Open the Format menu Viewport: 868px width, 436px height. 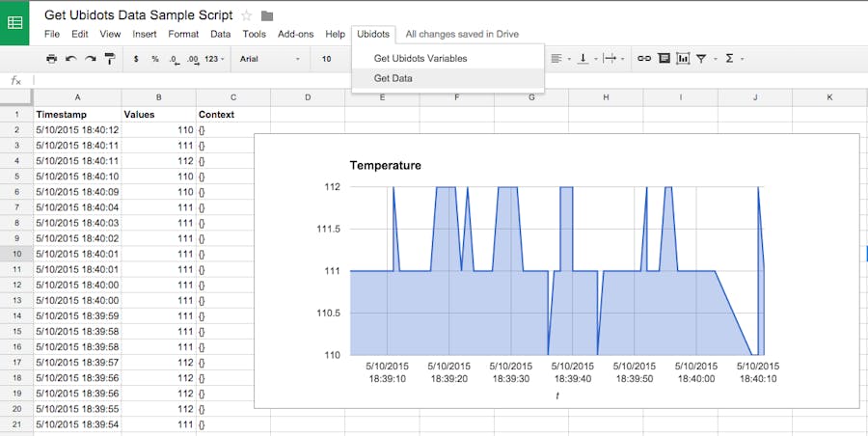click(183, 34)
